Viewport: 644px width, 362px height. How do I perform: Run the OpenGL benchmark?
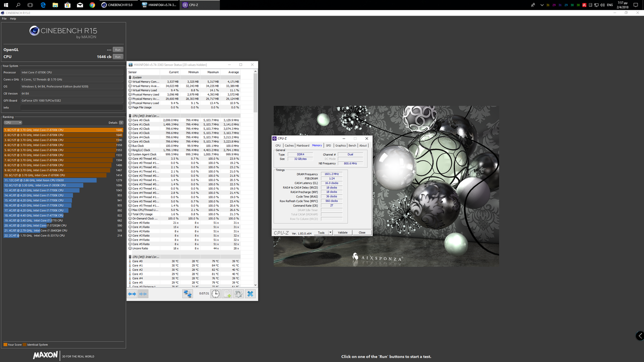117,50
